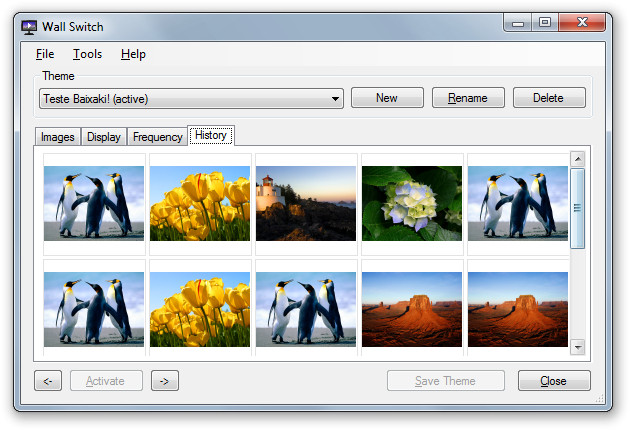Image resolution: width=630 pixels, height=431 pixels.
Task: Click the Delete theme button
Action: pos(549,98)
